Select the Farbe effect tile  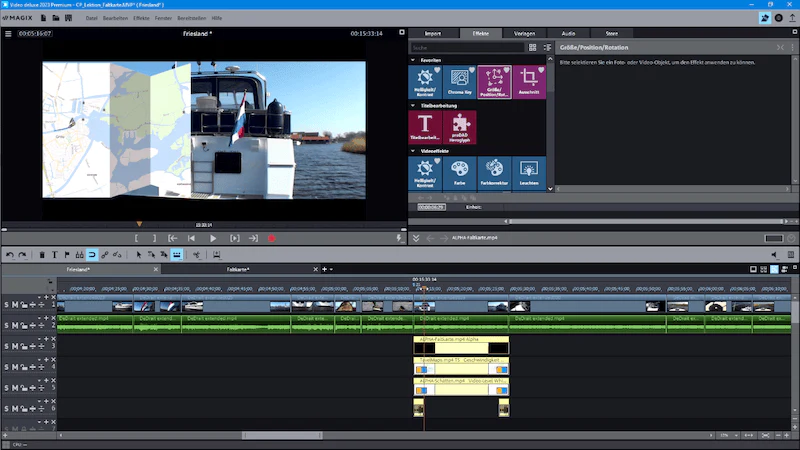[x=460, y=173]
